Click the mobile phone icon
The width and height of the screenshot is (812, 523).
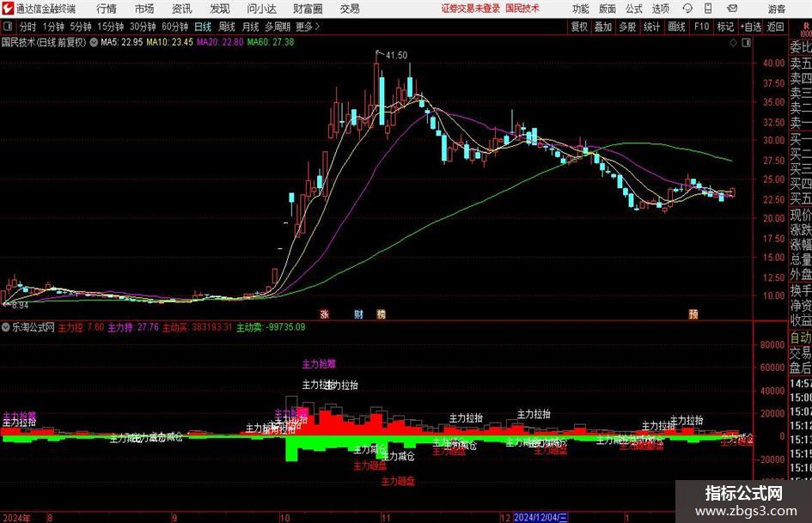click(x=708, y=9)
